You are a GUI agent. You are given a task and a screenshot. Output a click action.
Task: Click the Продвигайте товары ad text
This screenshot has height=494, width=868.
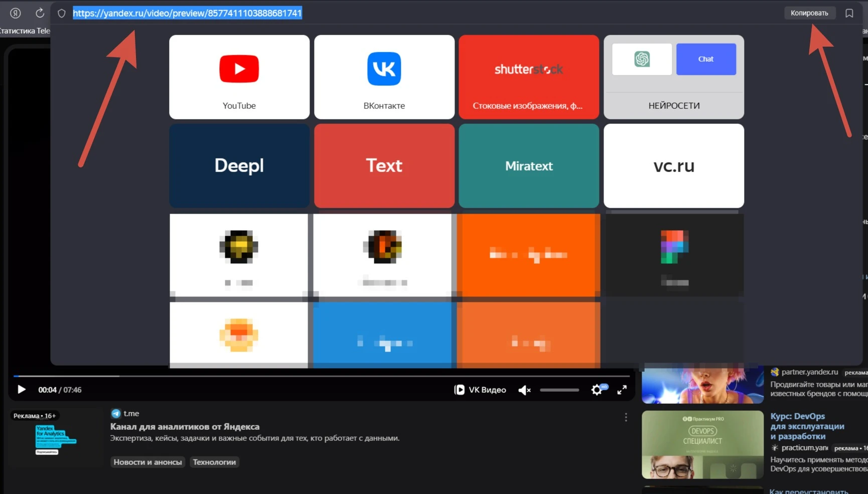point(819,389)
